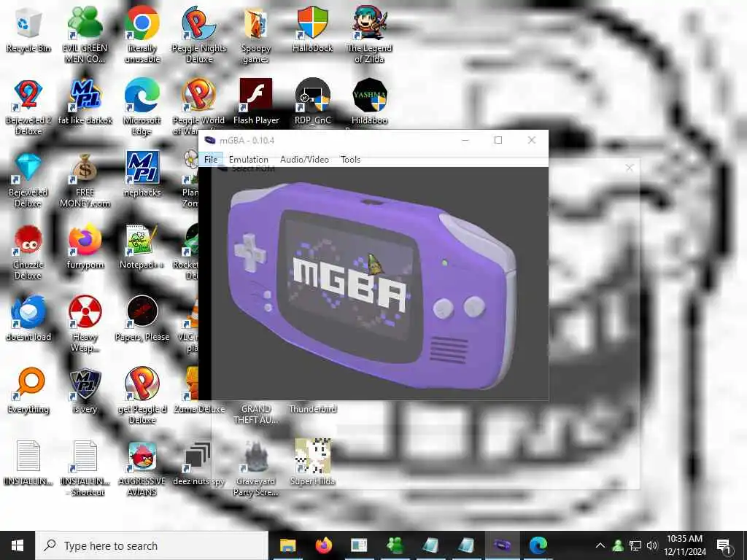Open the Audio/Video menu in mGBA
The height and width of the screenshot is (560, 747).
304,160
